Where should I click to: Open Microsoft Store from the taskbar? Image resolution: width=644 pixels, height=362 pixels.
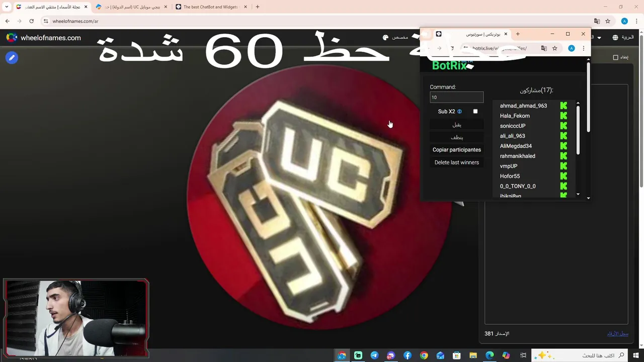point(457,355)
